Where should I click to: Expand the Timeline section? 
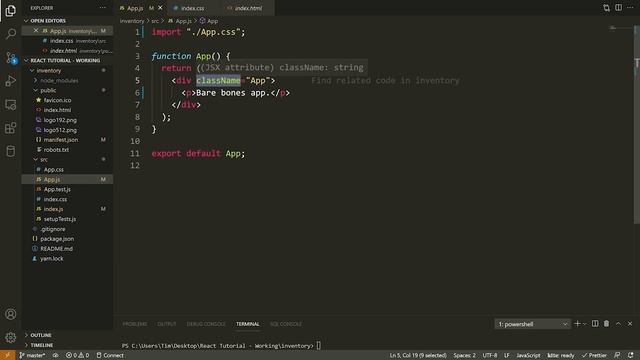click(x=67, y=345)
